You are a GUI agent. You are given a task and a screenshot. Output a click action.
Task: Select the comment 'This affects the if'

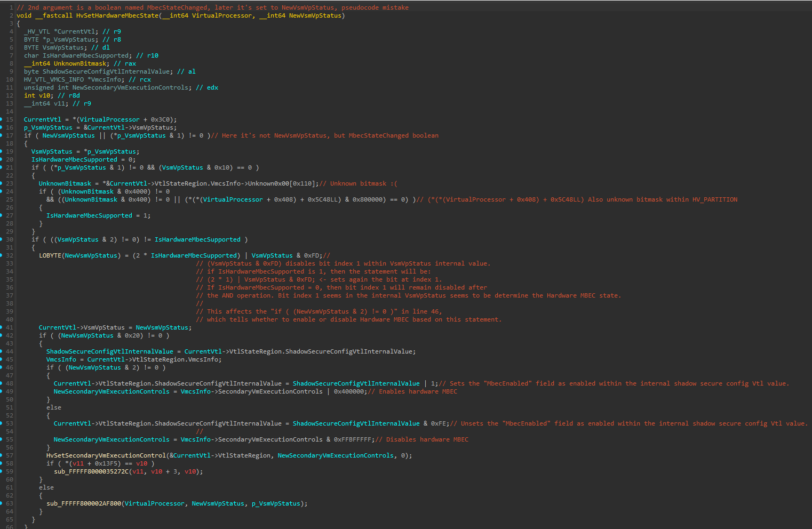tap(319, 311)
